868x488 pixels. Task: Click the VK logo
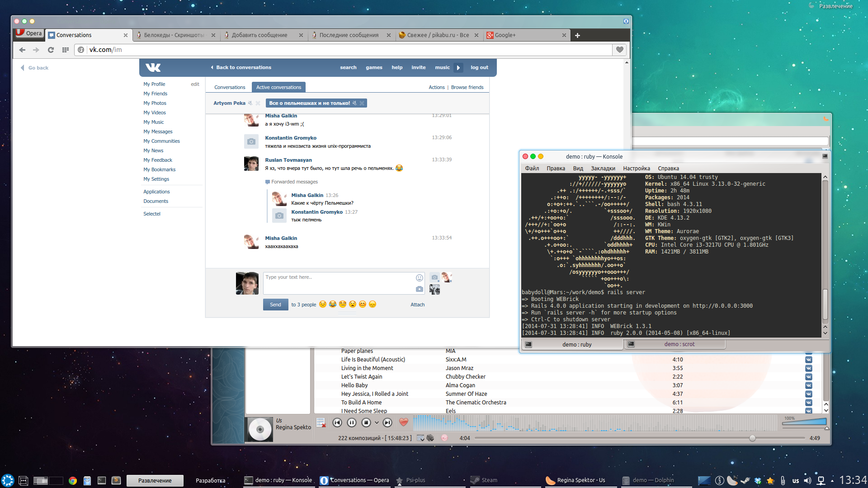click(x=153, y=67)
